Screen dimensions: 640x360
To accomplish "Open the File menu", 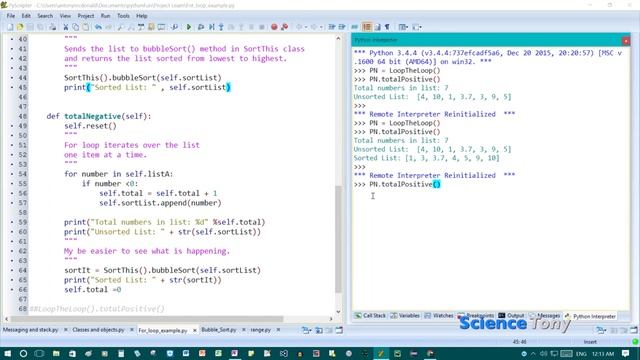I will (x=11, y=16).
